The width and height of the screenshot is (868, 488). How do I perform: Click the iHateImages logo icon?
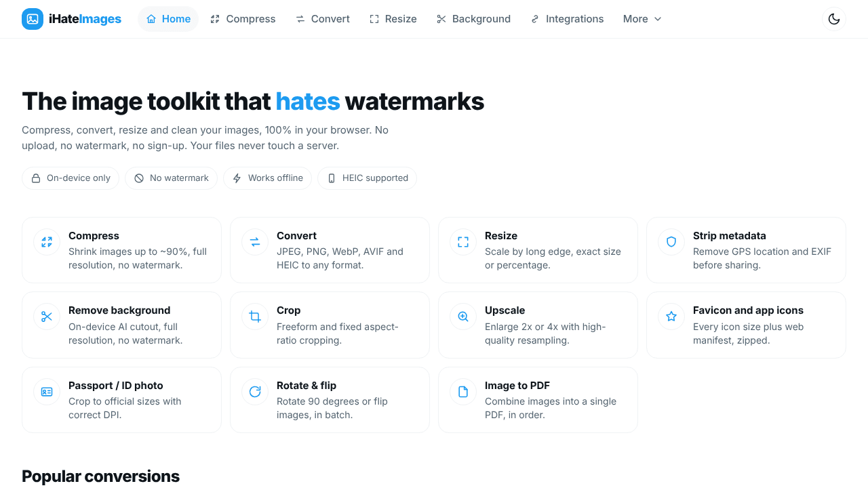click(x=33, y=19)
